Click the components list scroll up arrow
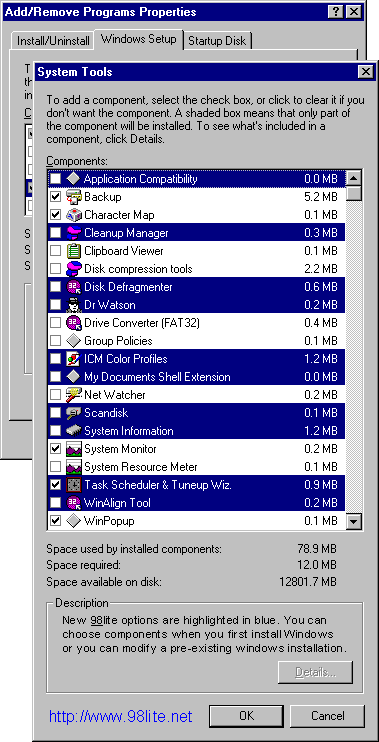The image size is (379, 742). click(x=354, y=178)
